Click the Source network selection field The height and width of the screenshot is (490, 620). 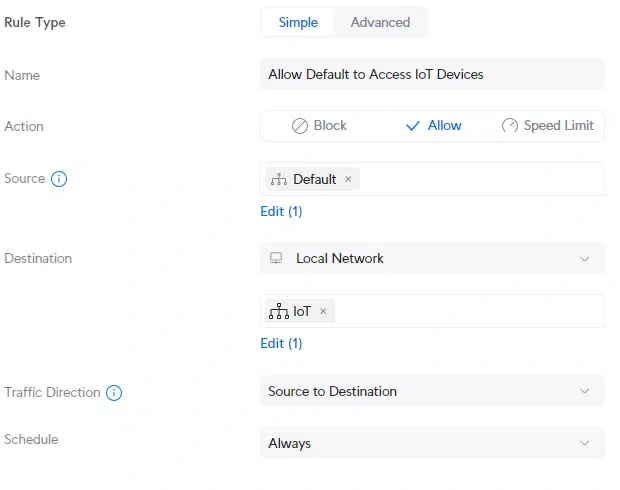pyautogui.click(x=432, y=179)
